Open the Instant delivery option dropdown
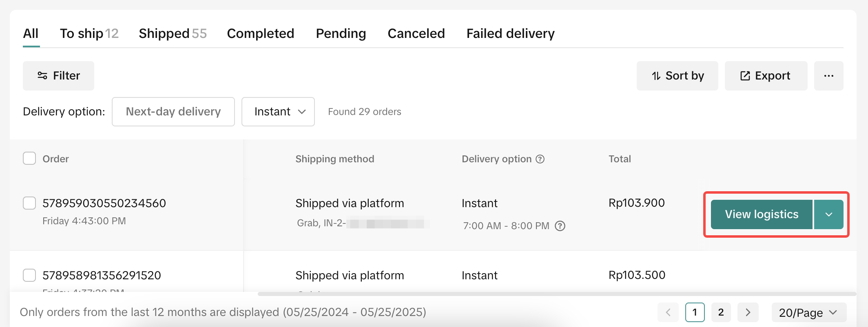Image resolution: width=868 pixels, height=327 pixels. point(278,111)
